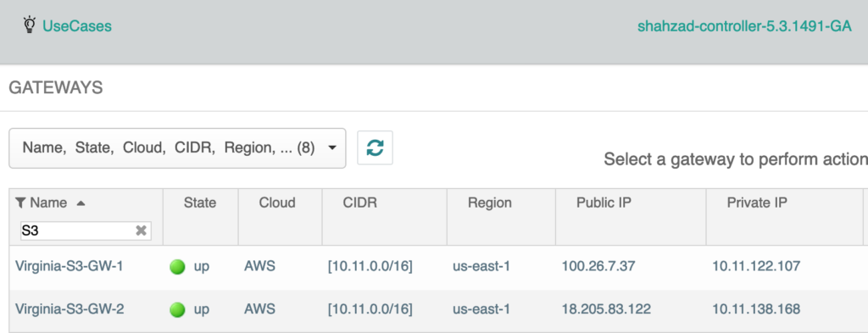
Task: Click public IP 100.26.7.37
Action: [x=598, y=266]
